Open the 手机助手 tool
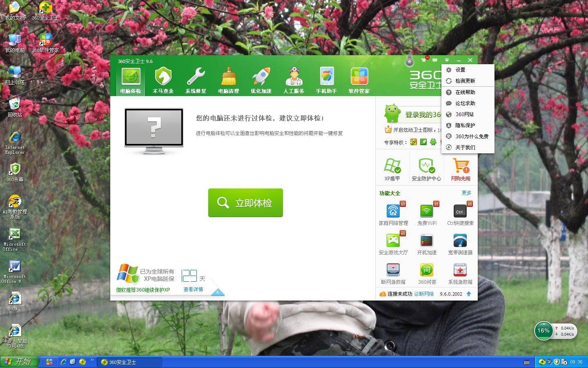 [x=327, y=81]
